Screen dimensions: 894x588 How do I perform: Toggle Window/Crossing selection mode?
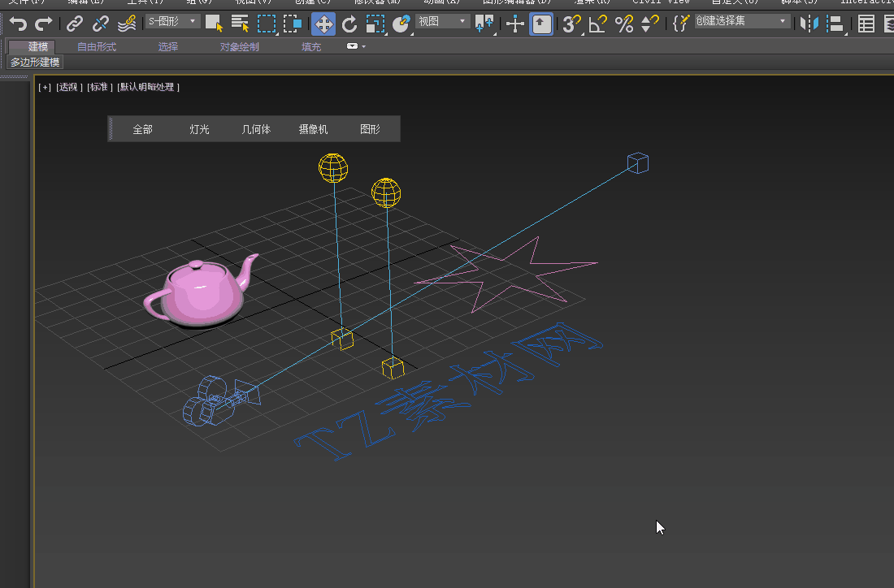coord(293,24)
